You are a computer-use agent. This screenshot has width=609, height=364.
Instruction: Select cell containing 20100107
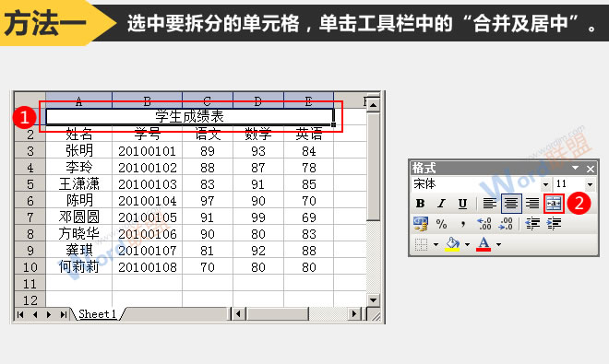pos(148,251)
